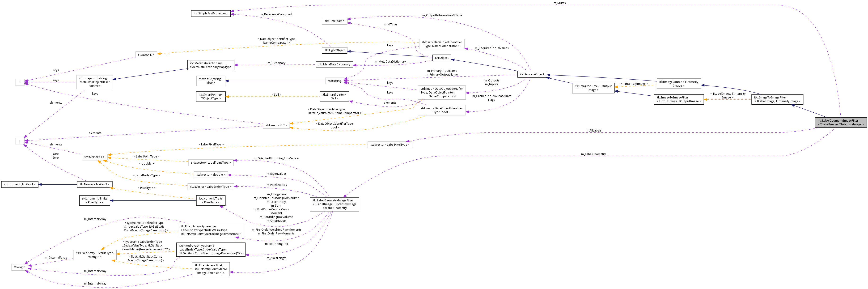The image size is (868, 289).
Task: Click the itk::MetaDataDictionary node
Action: point(334,64)
